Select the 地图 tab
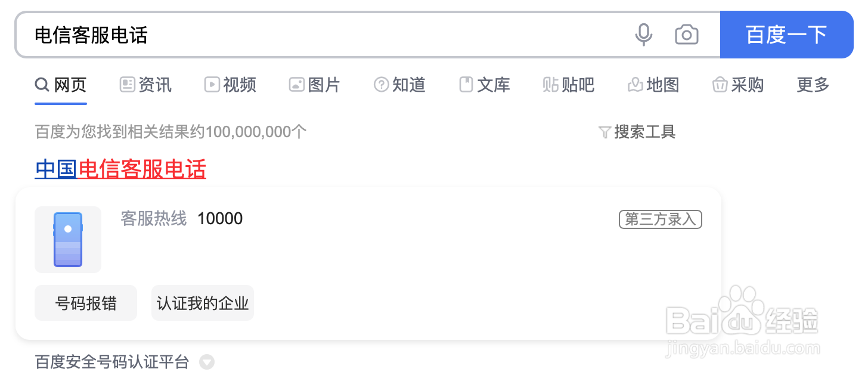Screen dimensions: 868x378 [x=653, y=85]
